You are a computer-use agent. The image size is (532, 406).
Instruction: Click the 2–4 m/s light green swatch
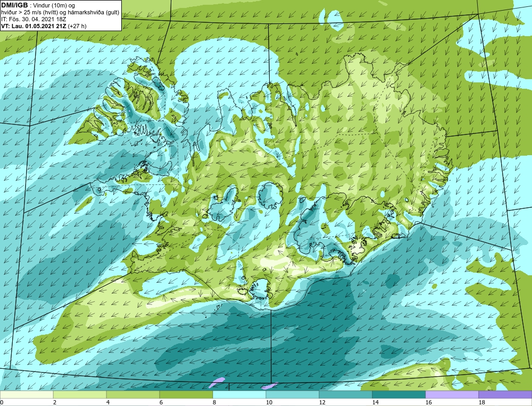click(80, 395)
